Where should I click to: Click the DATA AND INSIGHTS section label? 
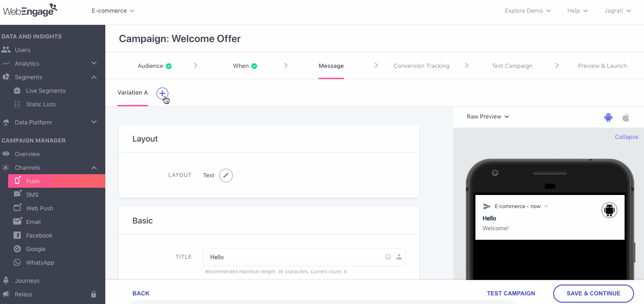[x=32, y=36]
